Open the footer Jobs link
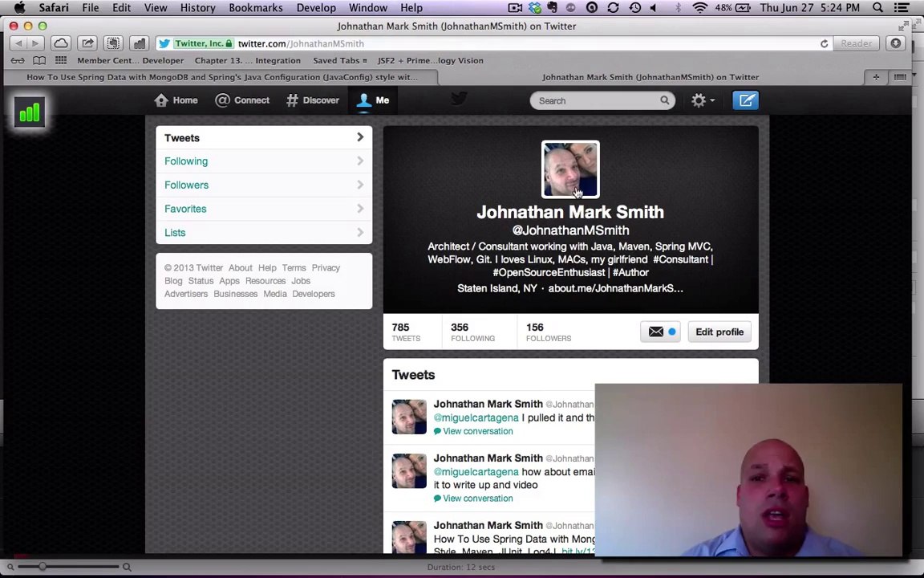The image size is (924, 578). [301, 281]
